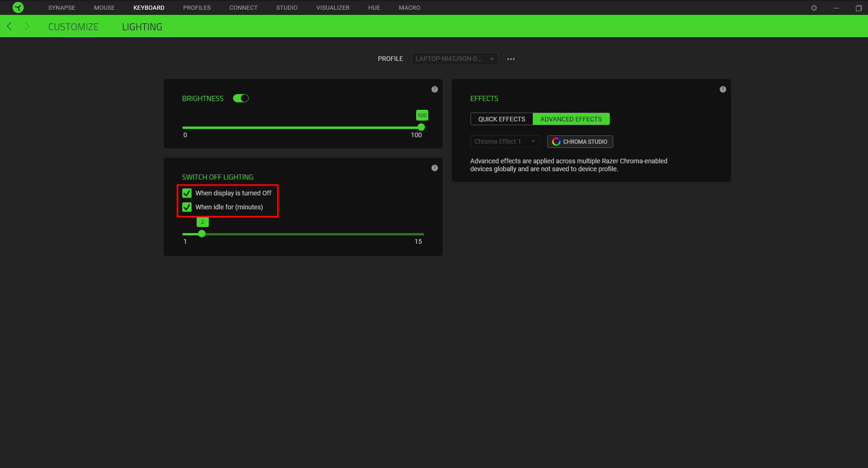
Task: Open Brightness panel help icon
Action: pyautogui.click(x=435, y=89)
